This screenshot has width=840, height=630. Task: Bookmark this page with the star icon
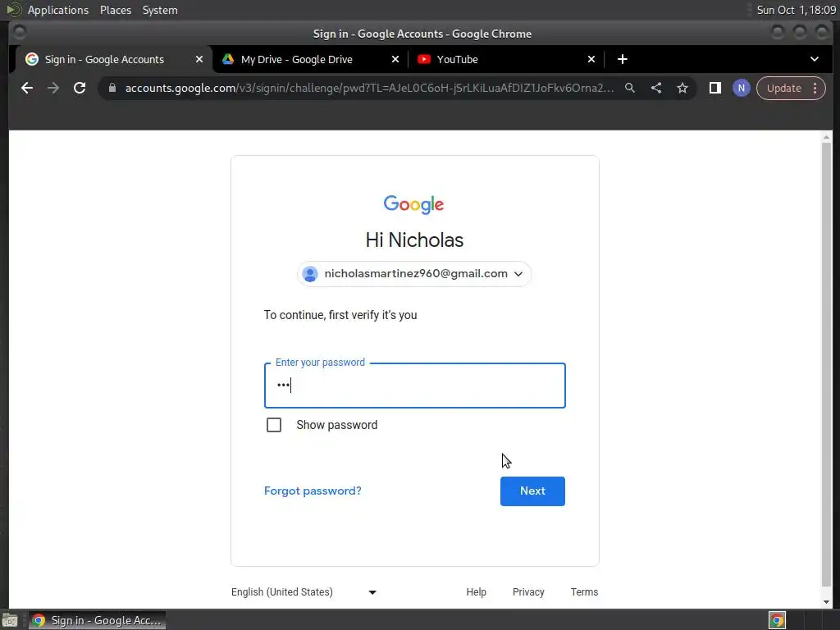click(x=682, y=88)
